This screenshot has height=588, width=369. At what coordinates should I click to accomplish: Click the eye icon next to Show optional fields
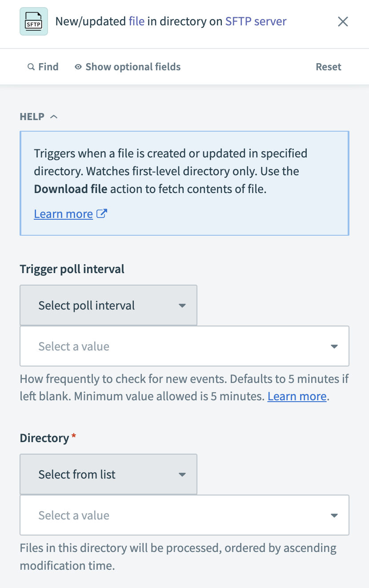click(78, 66)
